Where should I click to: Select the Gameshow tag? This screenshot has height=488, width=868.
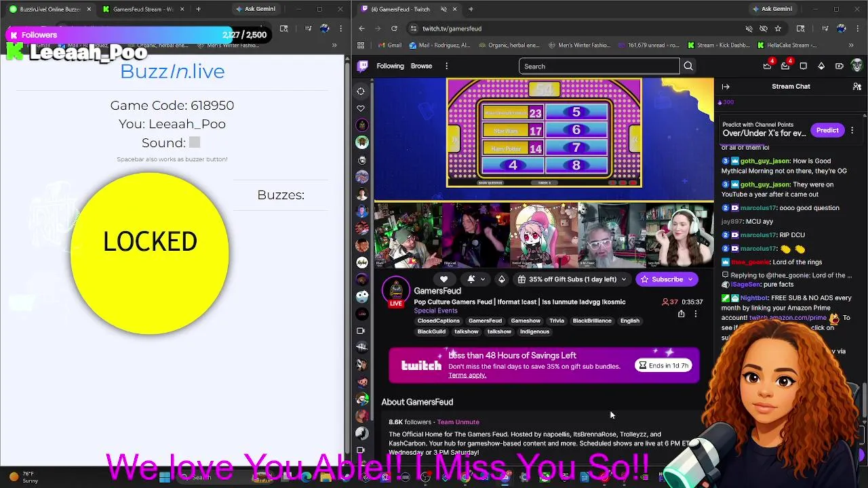(x=526, y=321)
